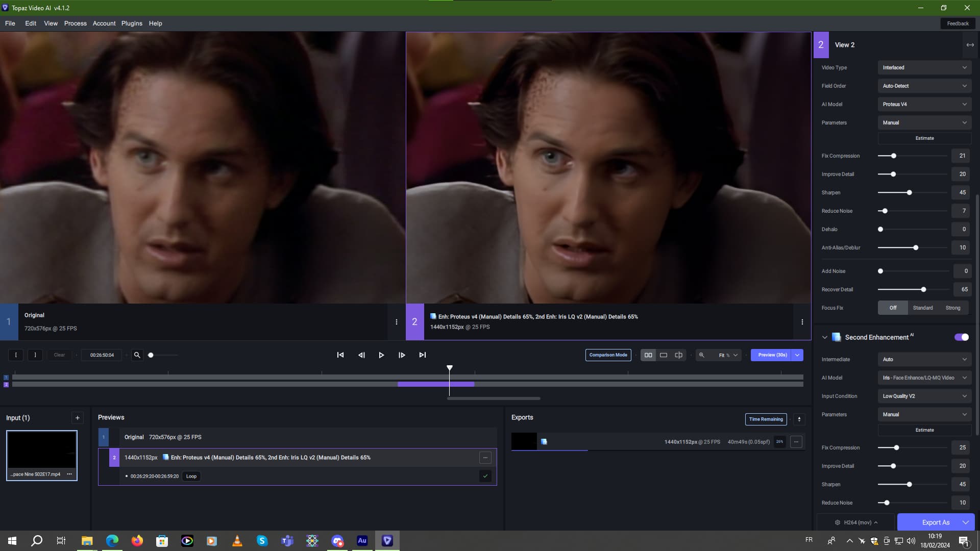980x551 pixels.
Task: Click the Comparison Mode button
Action: click(608, 355)
